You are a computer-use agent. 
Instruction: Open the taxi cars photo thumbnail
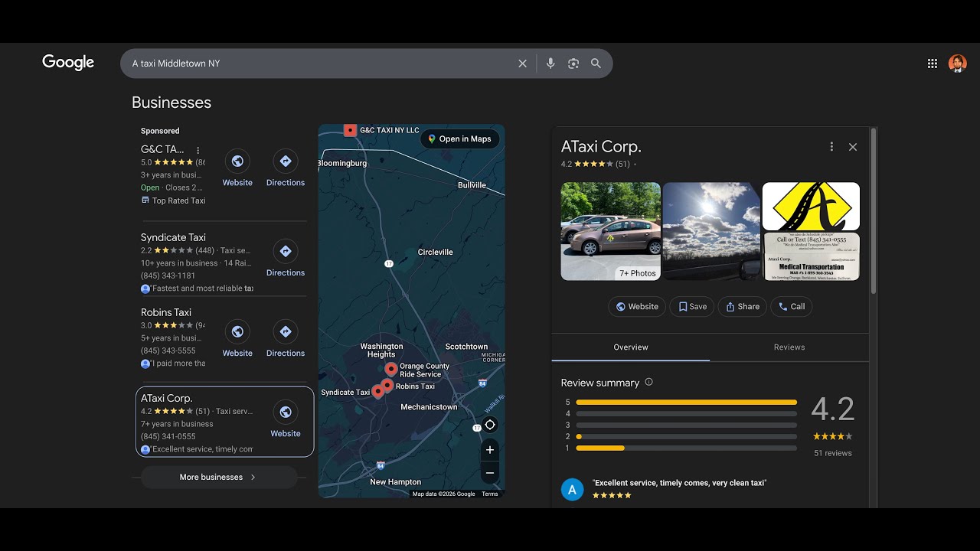[x=611, y=231]
